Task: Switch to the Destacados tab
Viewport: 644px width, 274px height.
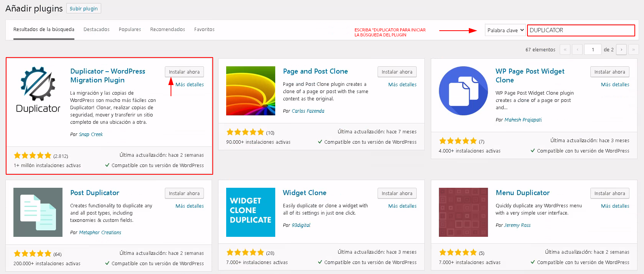Action: 97,30
